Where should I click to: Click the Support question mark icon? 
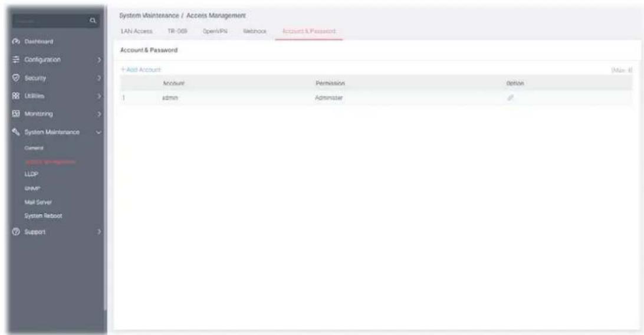tap(16, 232)
